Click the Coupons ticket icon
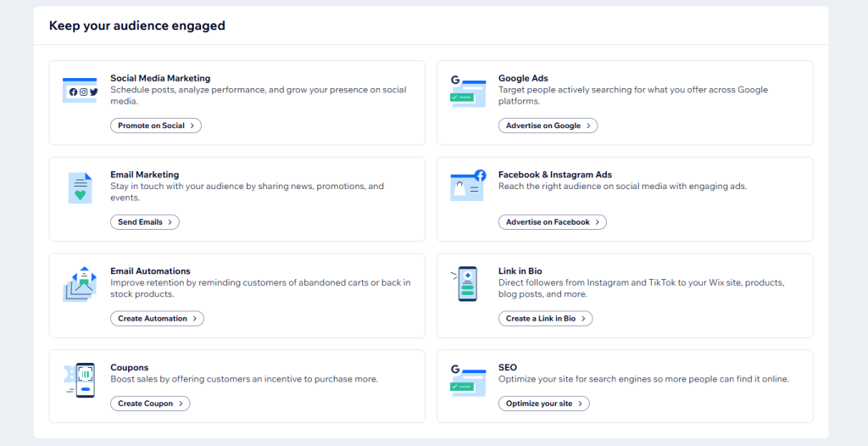The height and width of the screenshot is (446, 868). (80, 381)
